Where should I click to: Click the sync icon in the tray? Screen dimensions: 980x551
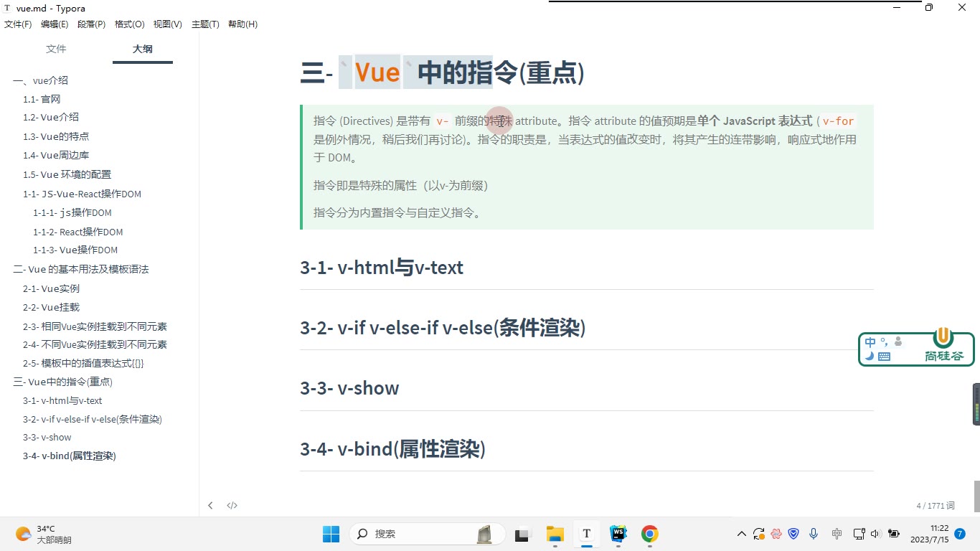point(759,534)
